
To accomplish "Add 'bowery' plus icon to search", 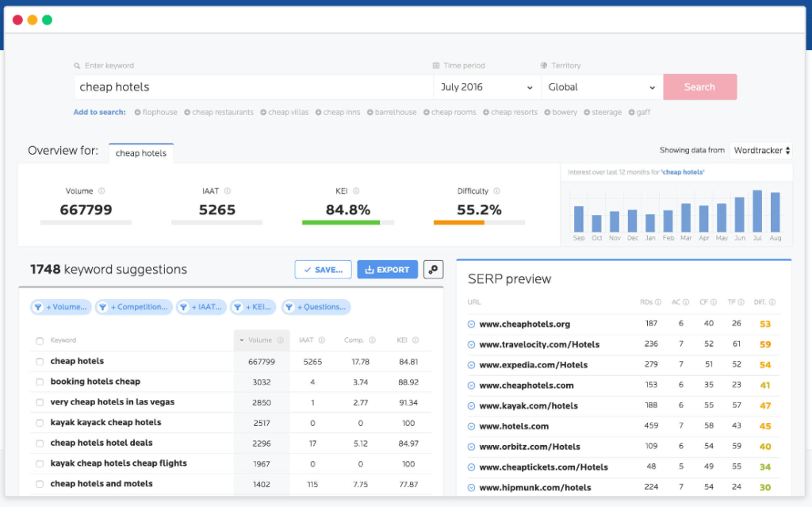I will tap(547, 113).
